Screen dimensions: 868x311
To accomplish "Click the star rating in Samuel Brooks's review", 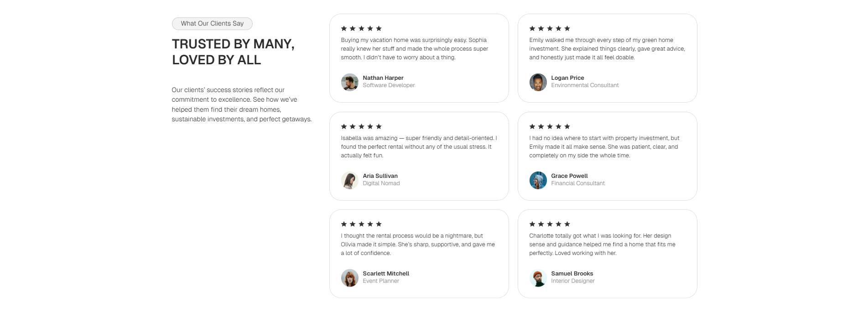I will (550, 224).
